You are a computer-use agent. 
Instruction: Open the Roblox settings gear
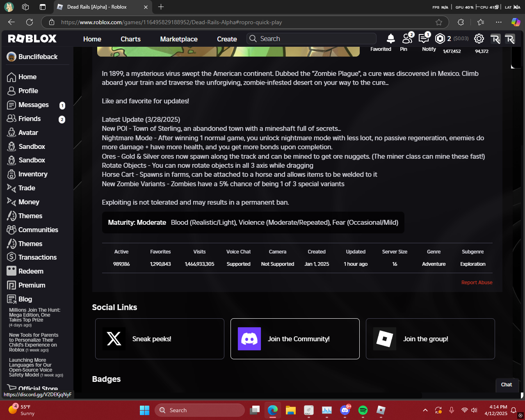click(479, 39)
